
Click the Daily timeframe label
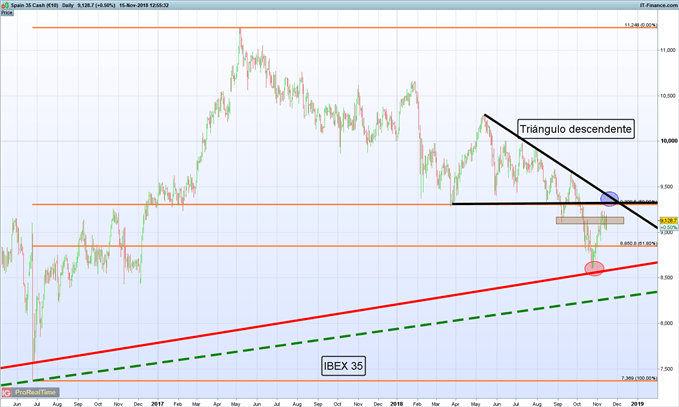68,5
